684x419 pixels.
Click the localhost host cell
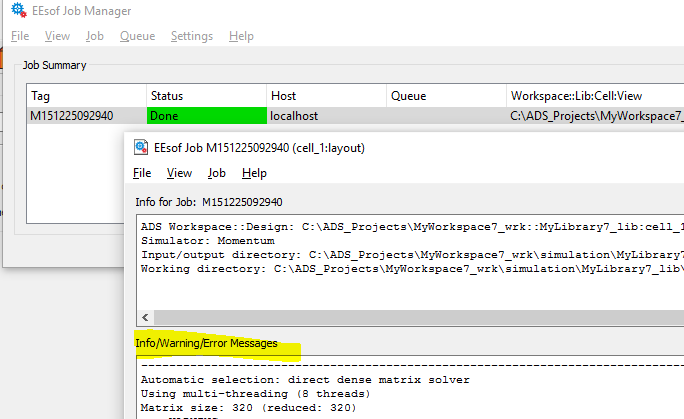tap(326, 116)
